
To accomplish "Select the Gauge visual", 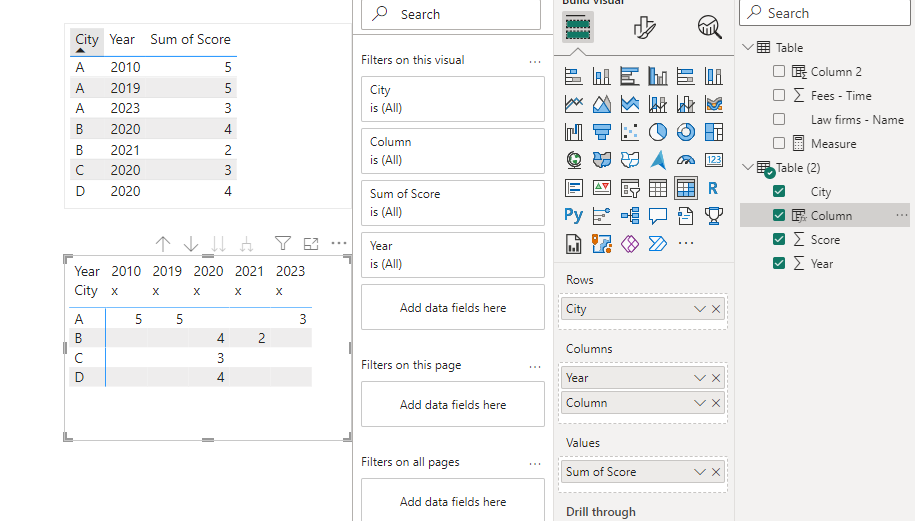I will click(686, 160).
